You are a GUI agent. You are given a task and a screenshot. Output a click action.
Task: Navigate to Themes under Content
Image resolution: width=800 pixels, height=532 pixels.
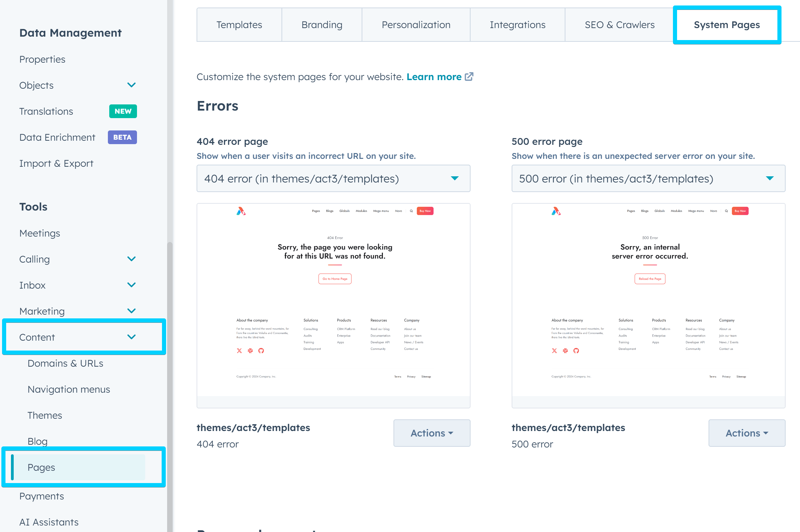pos(45,415)
